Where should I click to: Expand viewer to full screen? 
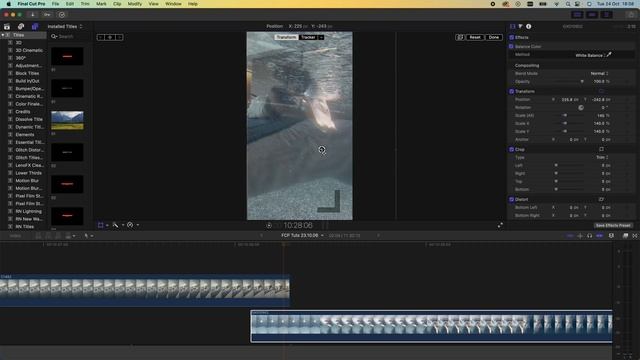pos(500,225)
